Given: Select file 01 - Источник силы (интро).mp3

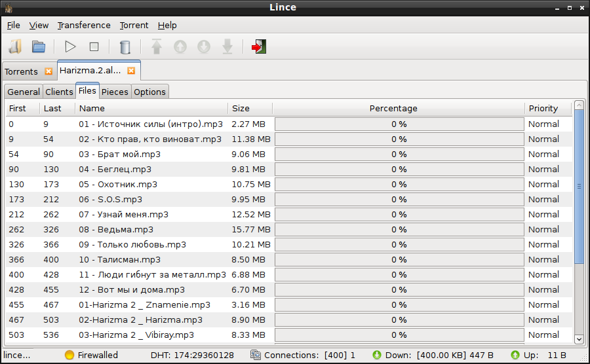Looking at the screenshot, I should pyautogui.click(x=151, y=124).
